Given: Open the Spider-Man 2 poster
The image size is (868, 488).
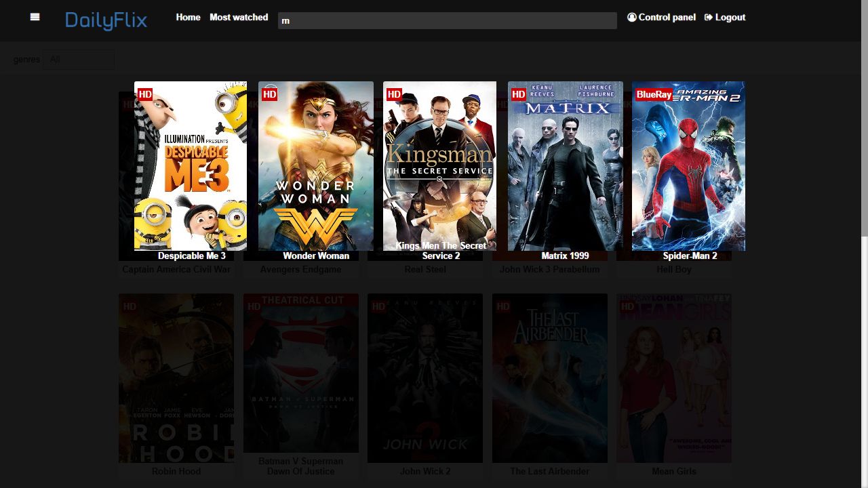Looking at the screenshot, I should [x=688, y=166].
